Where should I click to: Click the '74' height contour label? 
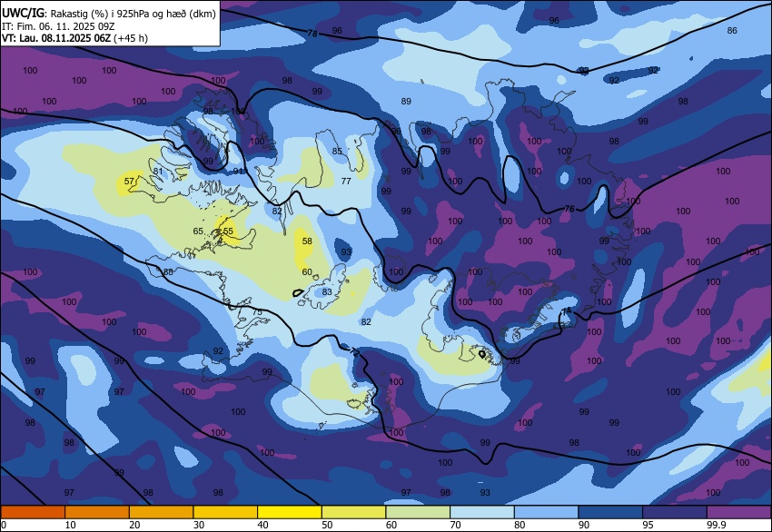(567, 311)
